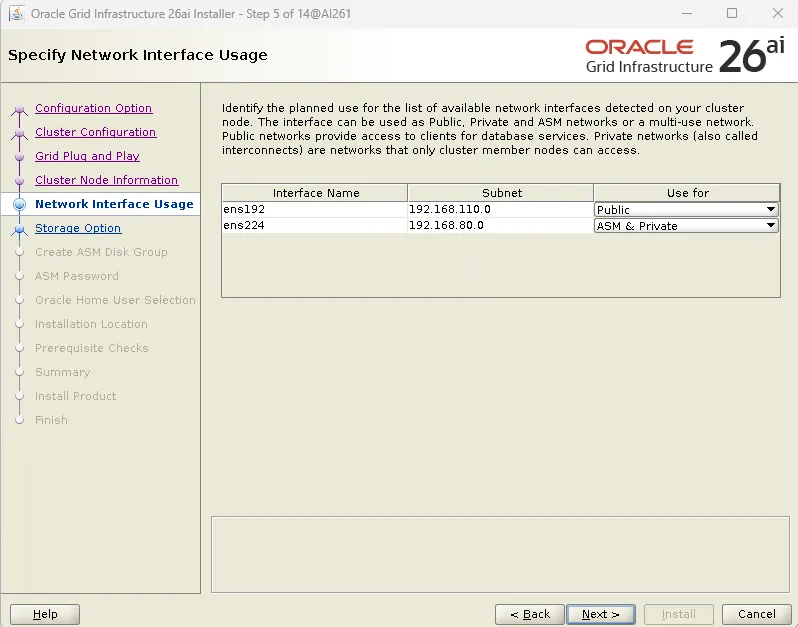The image size is (798, 627).
Task: Open Use for dropdown for ens192
Action: 686,209
